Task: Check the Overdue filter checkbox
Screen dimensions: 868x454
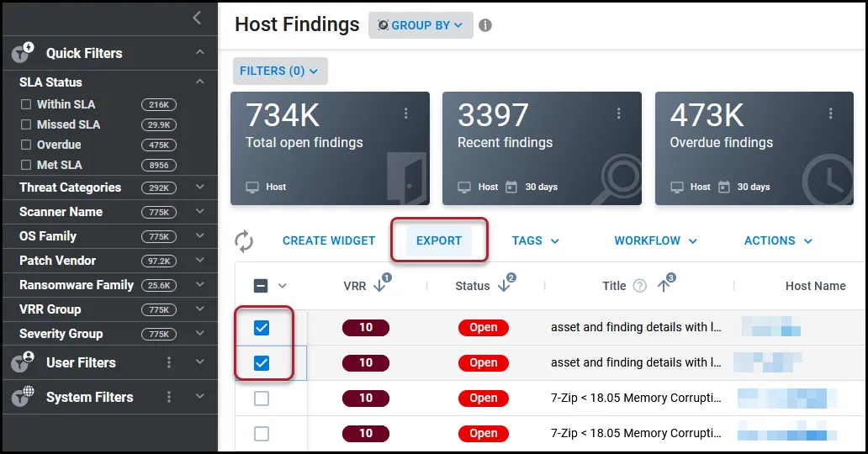Action: (25, 145)
